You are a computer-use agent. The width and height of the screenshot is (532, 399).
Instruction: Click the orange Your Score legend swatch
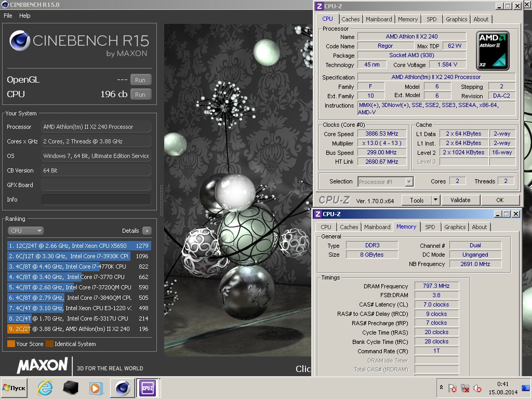coord(11,344)
